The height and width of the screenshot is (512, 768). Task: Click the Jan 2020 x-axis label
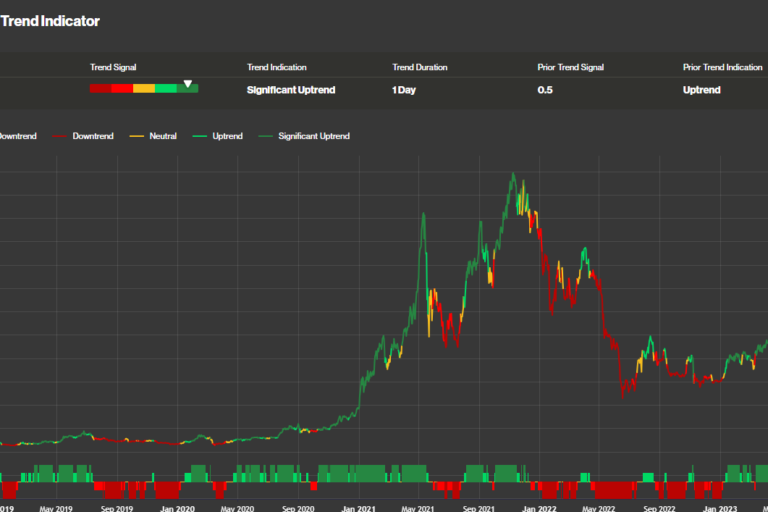(177, 507)
